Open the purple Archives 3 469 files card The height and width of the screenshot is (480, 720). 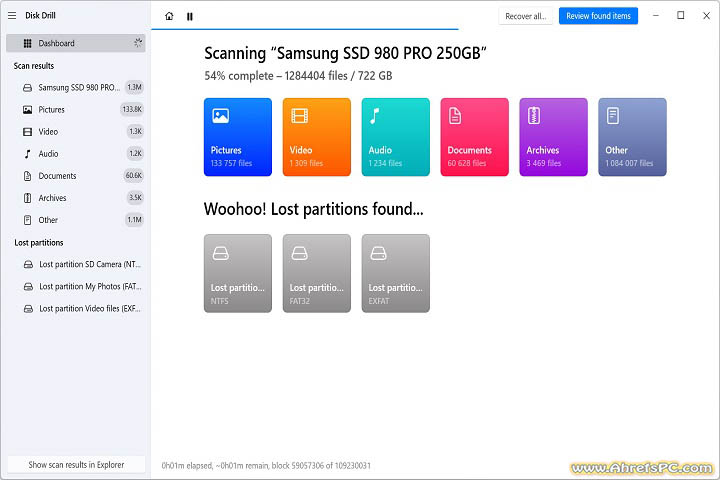[553, 137]
